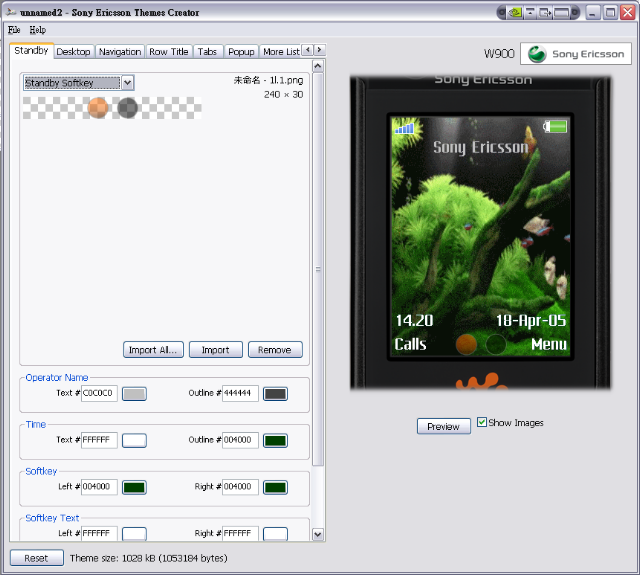Click the nView maximize-to-full-desktop button
This screenshot has width=640, height=575.
[561, 13]
